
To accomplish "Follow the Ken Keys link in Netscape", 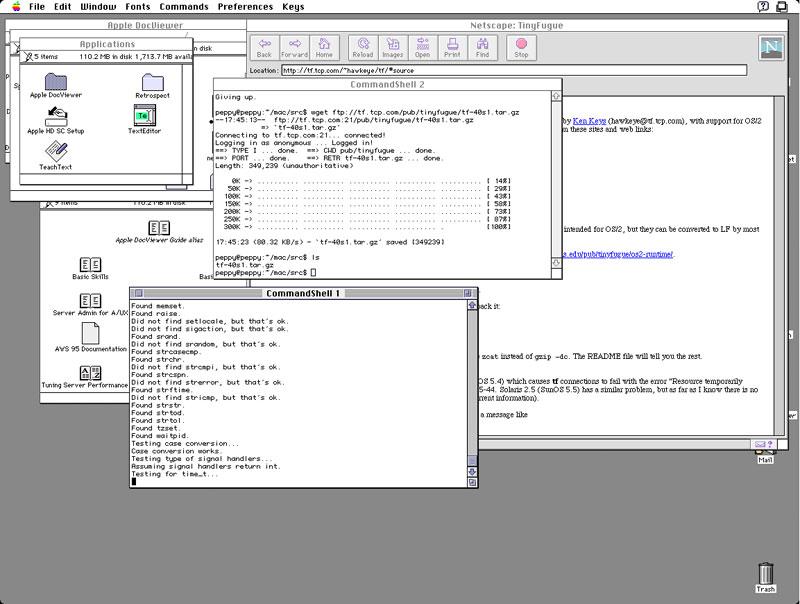I will [589, 121].
